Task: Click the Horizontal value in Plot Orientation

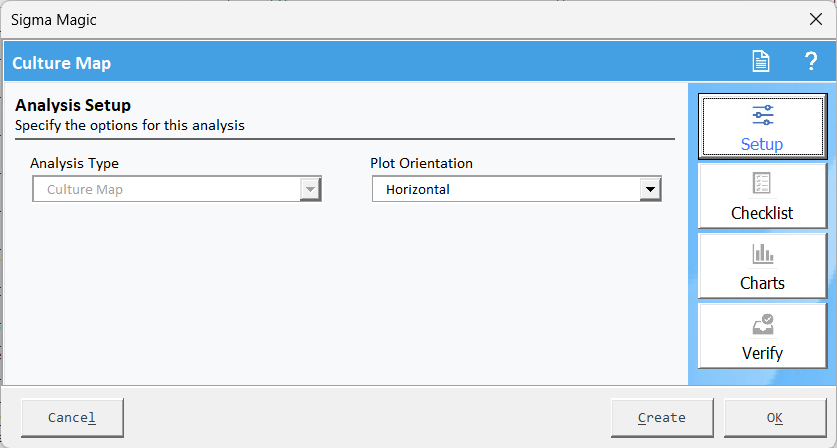Action: [x=417, y=190]
